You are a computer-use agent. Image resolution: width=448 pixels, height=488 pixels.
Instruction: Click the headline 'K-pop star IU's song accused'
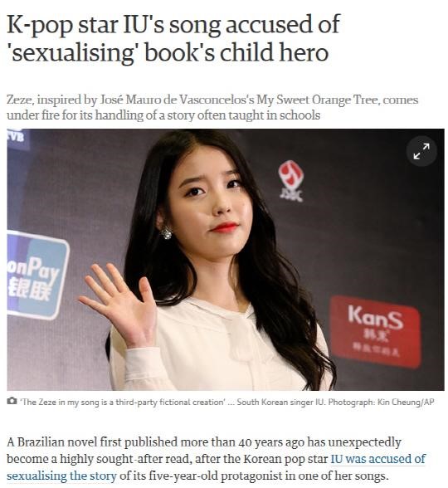(173, 24)
